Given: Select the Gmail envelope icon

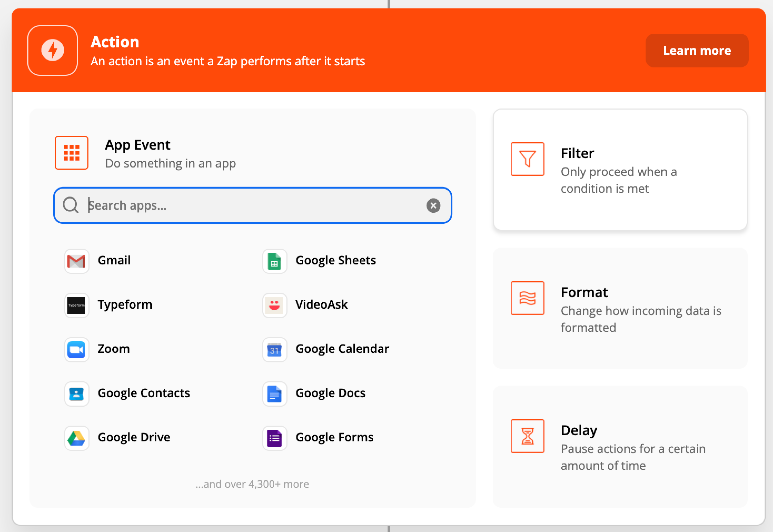Looking at the screenshot, I should click(77, 261).
